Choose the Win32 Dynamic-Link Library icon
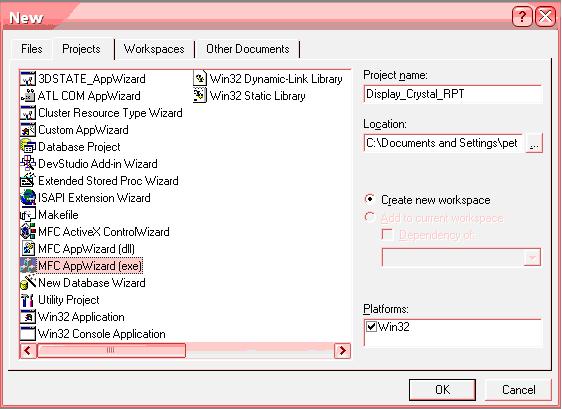 click(x=200, y=79)
